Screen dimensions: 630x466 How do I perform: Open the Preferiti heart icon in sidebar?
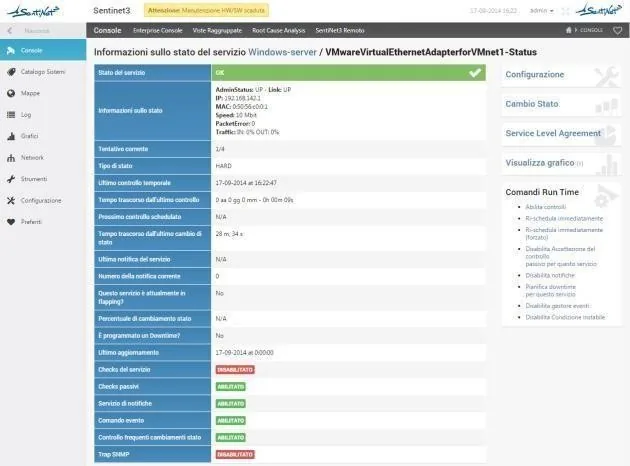(x=11, y=222)
